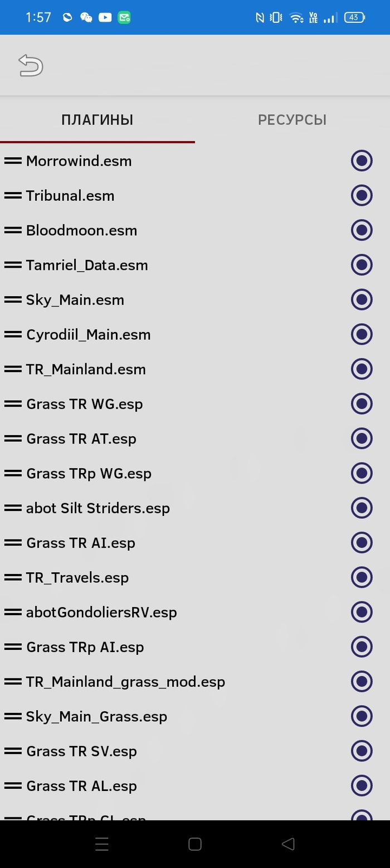The image size is (390, 868).
Task: Uncheck the TR_Mainland_grass_mod.esp plugin
Action: (362, 682)
